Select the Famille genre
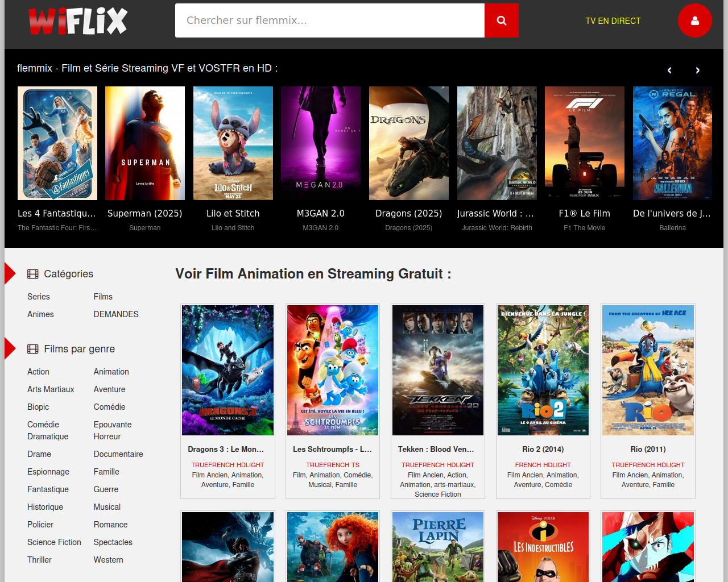728x582 pixels. pos(106,472)
